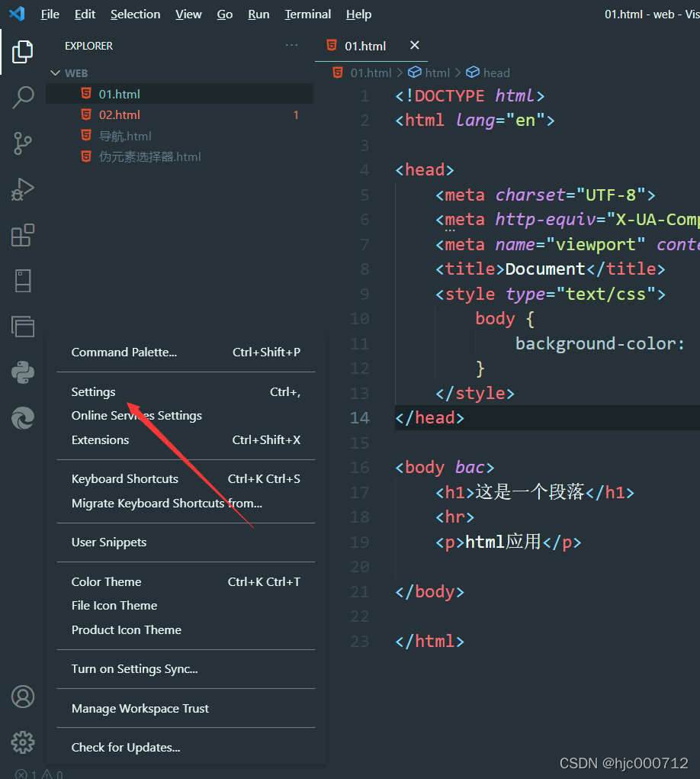
Task: Click the Document title text on line 8
Action: click(545, 269)
